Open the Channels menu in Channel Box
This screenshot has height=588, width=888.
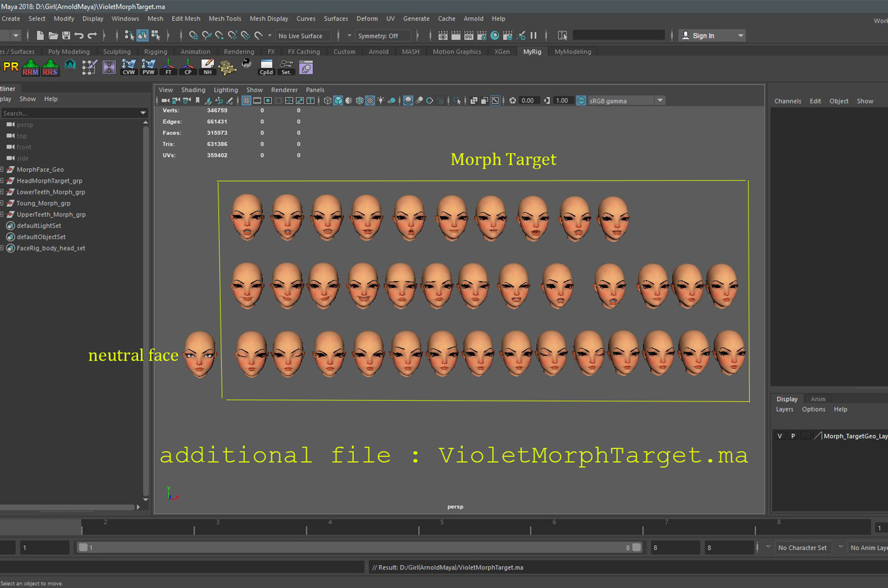tap(788, 101)
